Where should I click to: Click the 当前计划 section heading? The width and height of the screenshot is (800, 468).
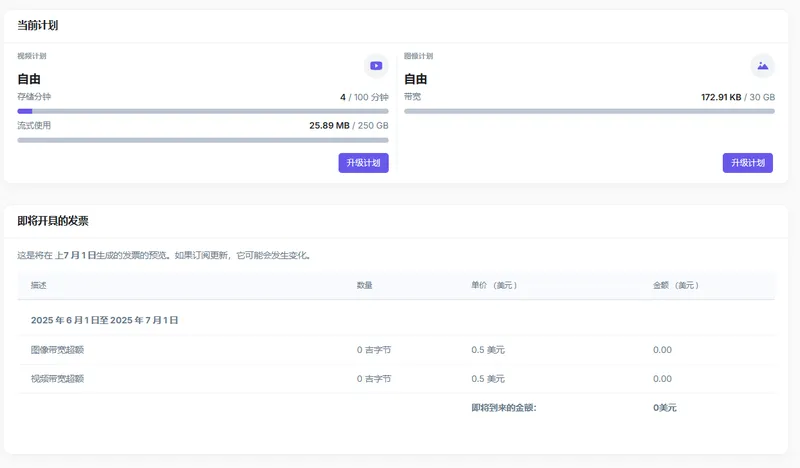(x=37, y=25)
